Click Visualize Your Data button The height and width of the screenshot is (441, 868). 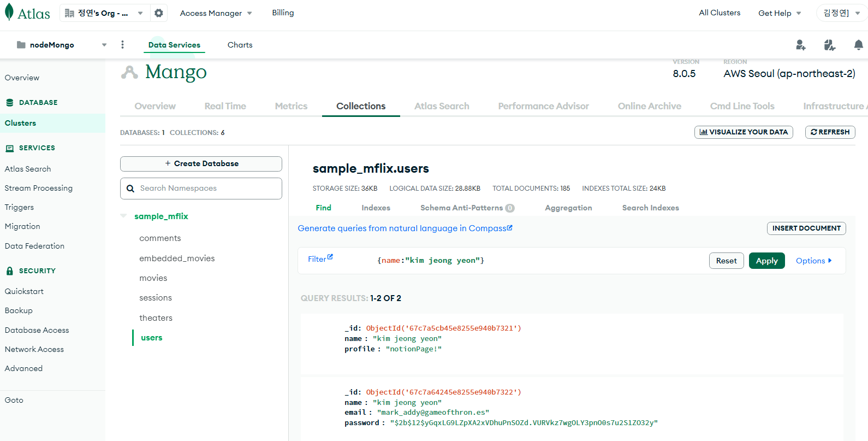(x=744, y=132)
